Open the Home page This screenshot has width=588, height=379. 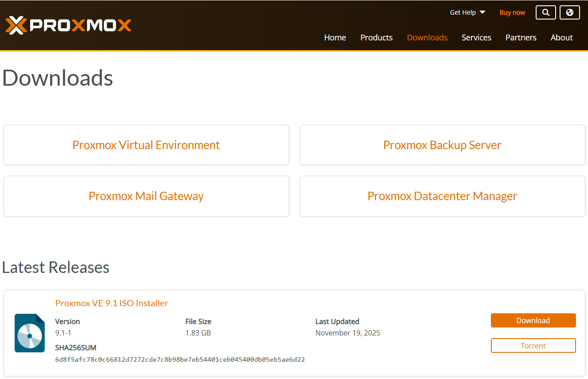[335, 38]
